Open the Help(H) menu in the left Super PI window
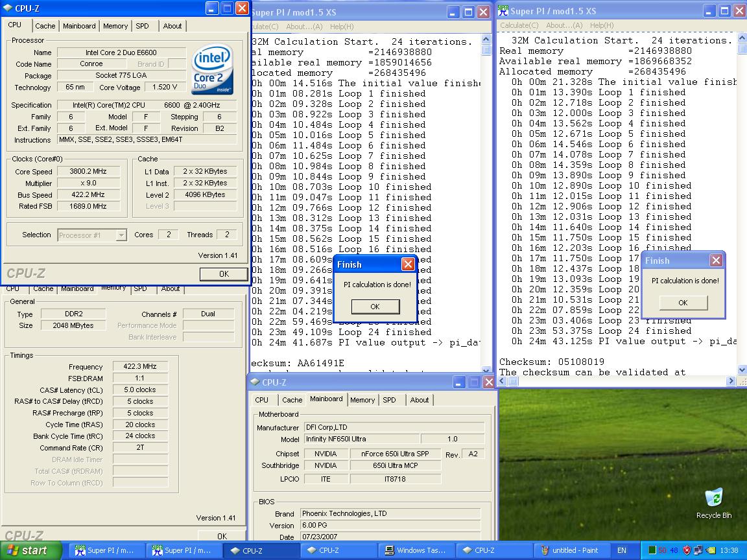This screenshot has width=747, height=560. pyautogui.click(x=342, y=27)
